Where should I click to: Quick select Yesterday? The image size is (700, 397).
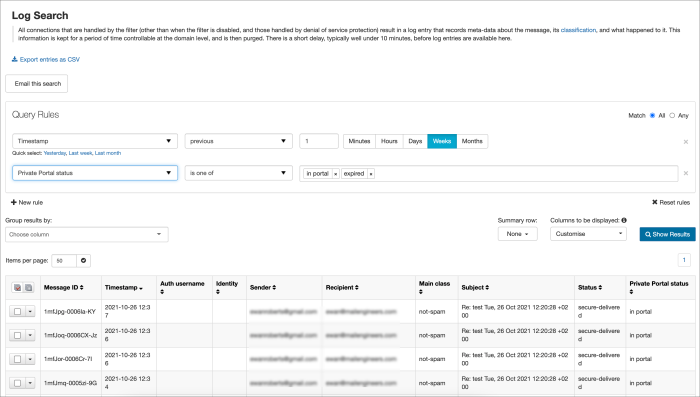[x=54, y=153]
